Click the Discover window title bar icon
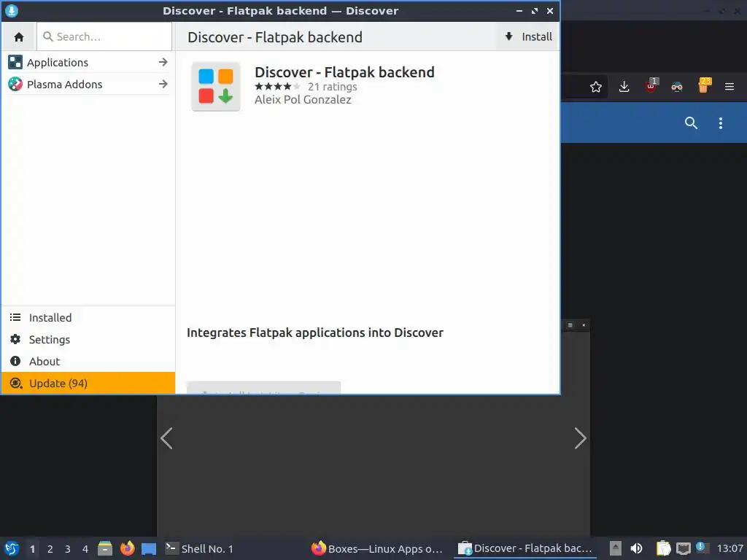 point(12,10)
